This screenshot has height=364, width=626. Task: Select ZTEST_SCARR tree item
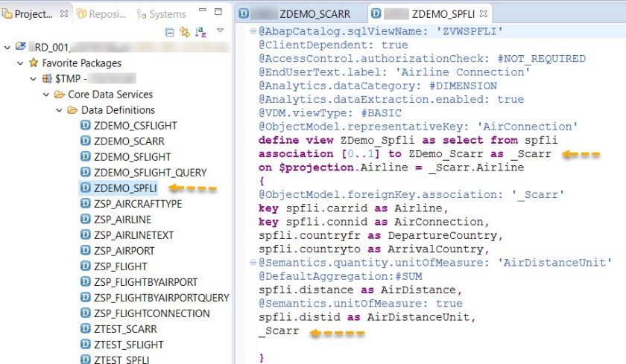(x=125, y=329)
